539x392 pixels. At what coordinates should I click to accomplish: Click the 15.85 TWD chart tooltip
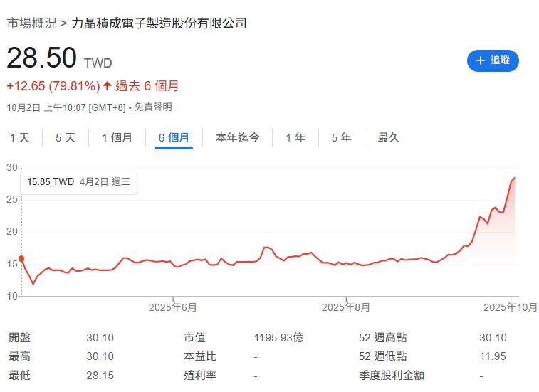click(78, 181)
